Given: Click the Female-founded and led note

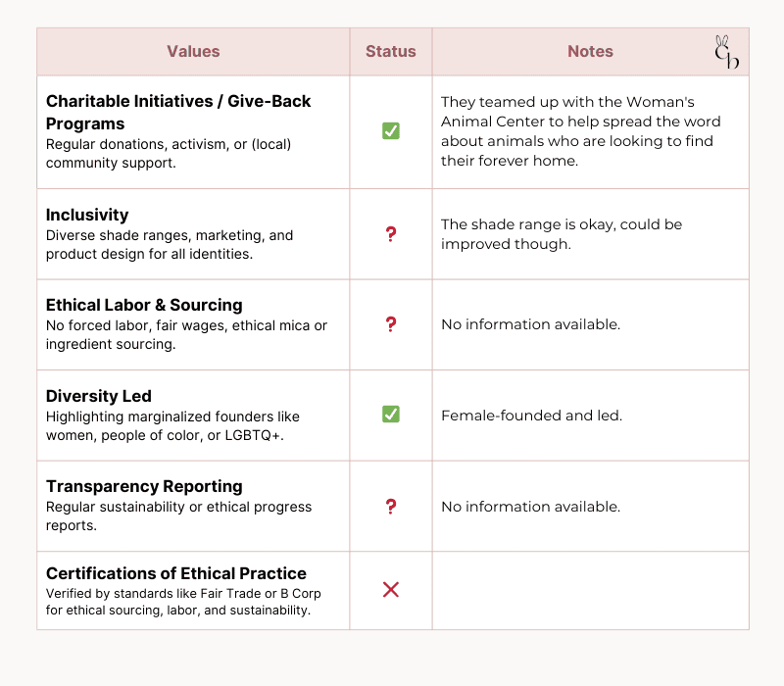Looking at the screenshot, I should [531, 416].
